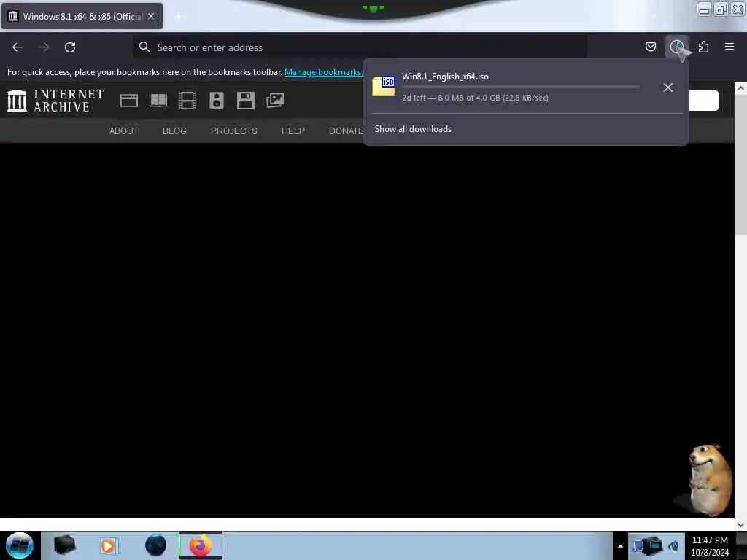Open the PROJECTS menu item
747x560 pixels.
point(234,131)
